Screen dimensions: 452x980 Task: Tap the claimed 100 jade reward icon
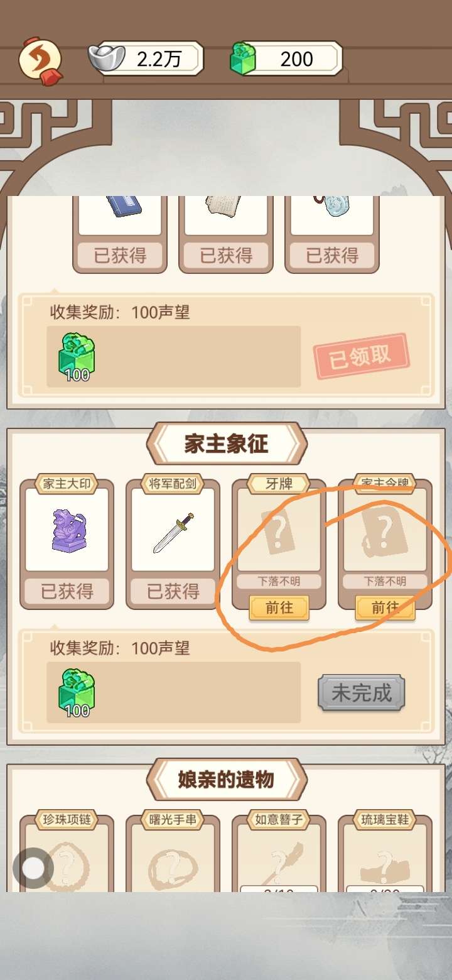[x=77, y=357]
